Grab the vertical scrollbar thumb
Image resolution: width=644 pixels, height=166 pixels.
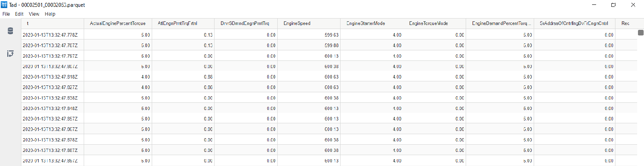[x=641, y=32]
